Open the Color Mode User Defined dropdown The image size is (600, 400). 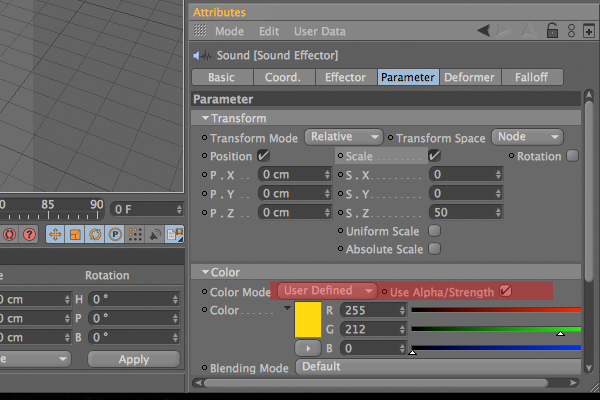coord(327,291)
